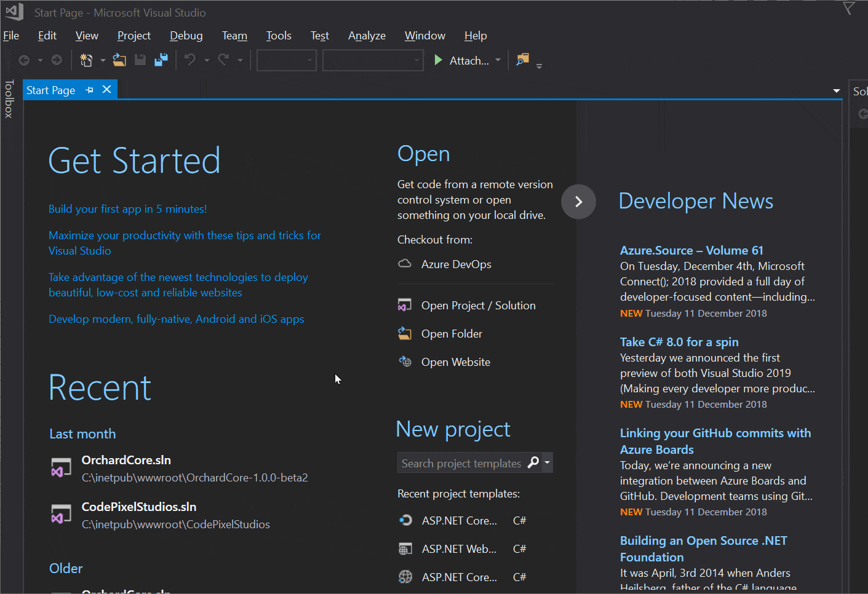Expand the Developer News panel chevron
Screen dimensions: 868x594
(x=578, y=201)
